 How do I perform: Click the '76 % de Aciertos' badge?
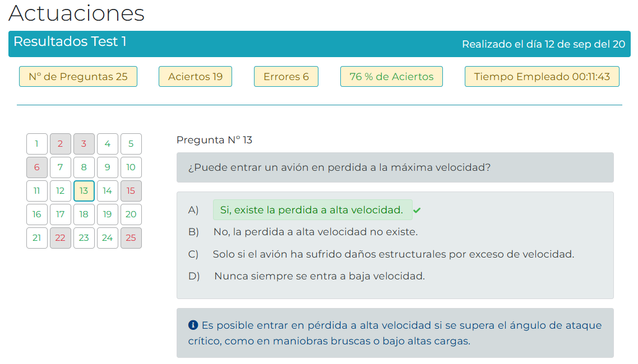pyautogui.click(x=391, y=76)
